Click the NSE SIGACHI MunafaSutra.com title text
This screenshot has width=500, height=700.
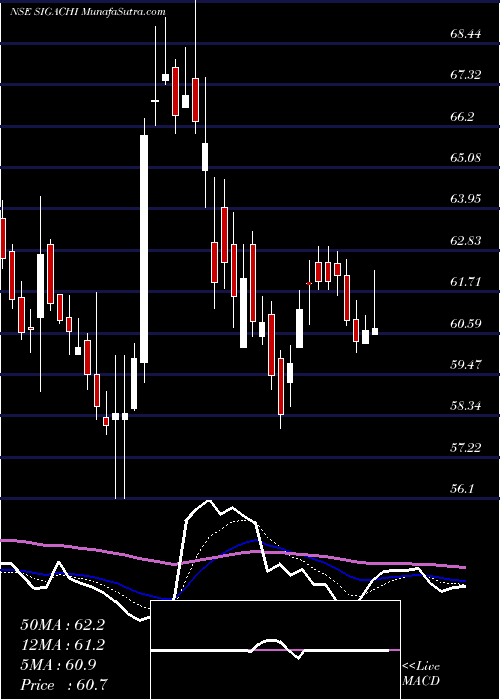(x=88, y=12)
